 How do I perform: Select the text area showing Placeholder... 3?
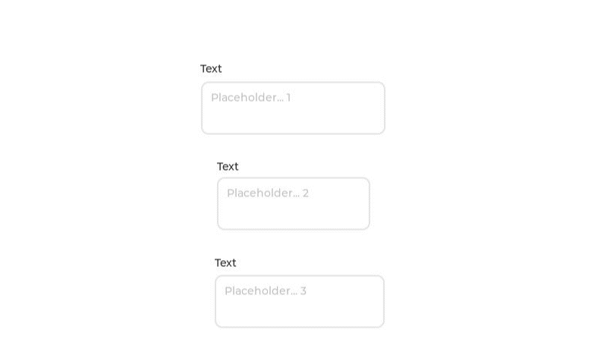300,301
